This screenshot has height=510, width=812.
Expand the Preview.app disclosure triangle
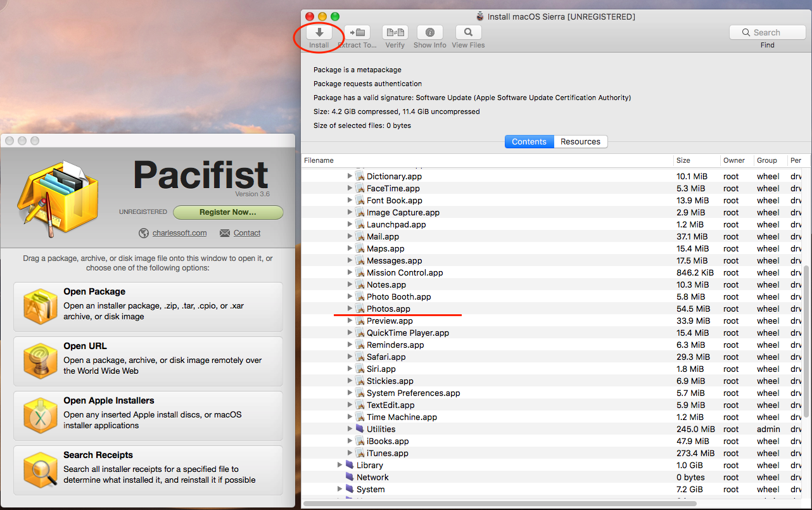[x=350, y=321]
